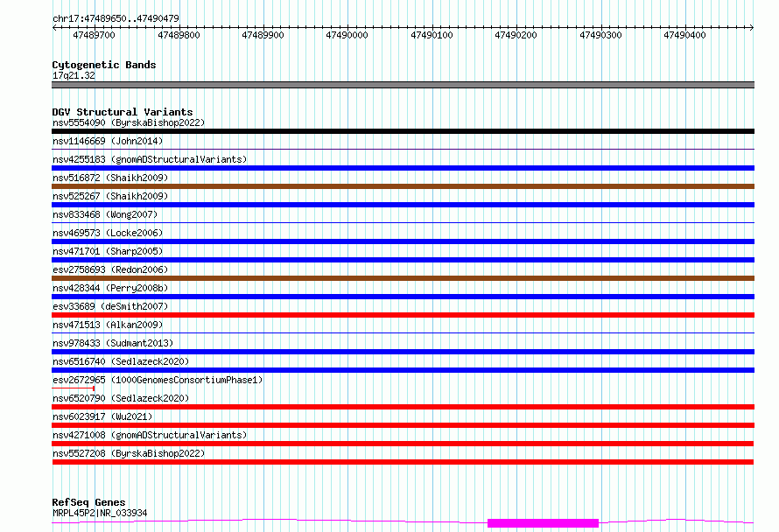Open nsv6520790 (Sedlazeck2020) variant label
779x532 pixels.
[x=121, y=398]
